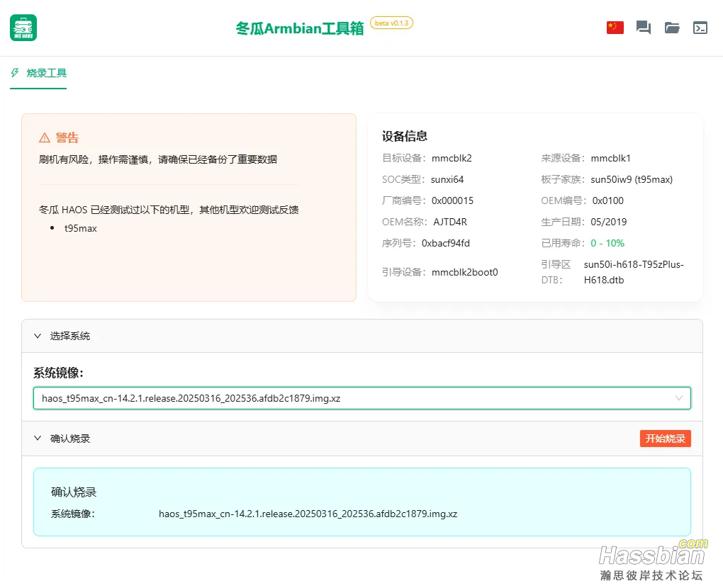This screenshot has height=588, width=723.
Task: Click the t95max bullet in the warning card
Action: tap(80, 228)
